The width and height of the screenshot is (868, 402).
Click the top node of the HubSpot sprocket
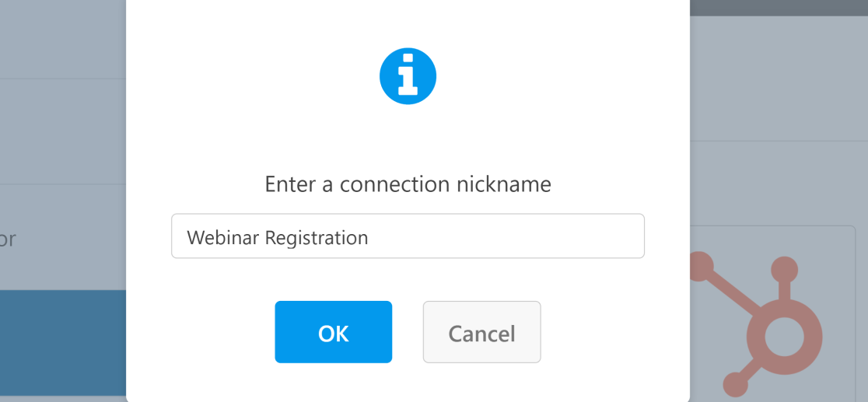[785, 271]
